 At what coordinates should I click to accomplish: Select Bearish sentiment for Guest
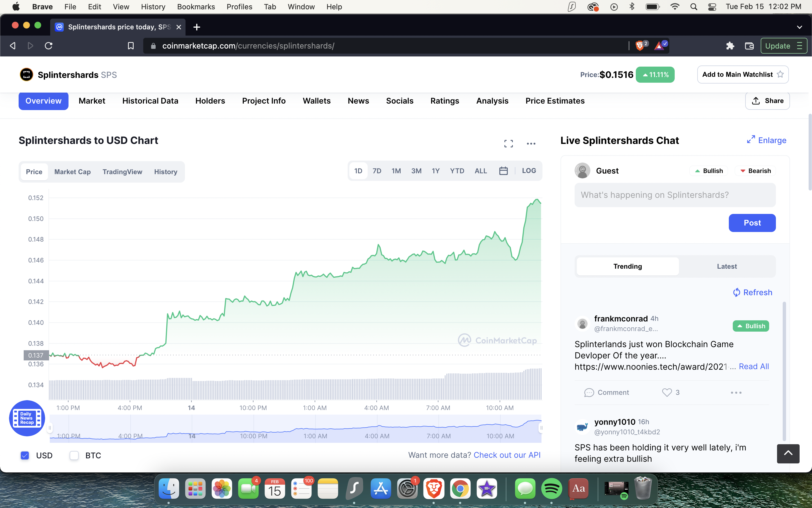coord(755,171)
